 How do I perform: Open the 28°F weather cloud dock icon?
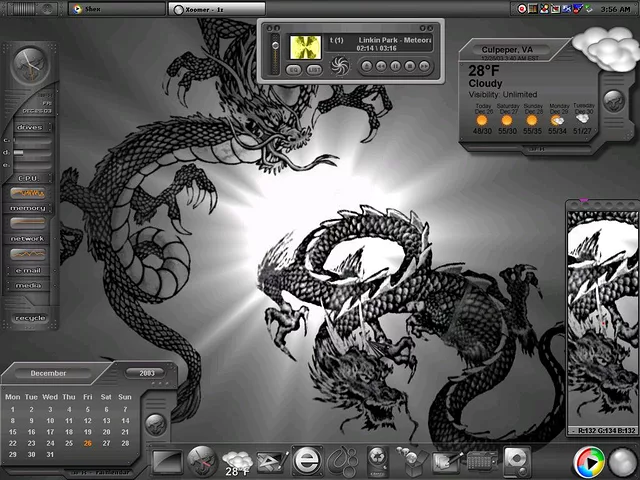click(237, 463)
